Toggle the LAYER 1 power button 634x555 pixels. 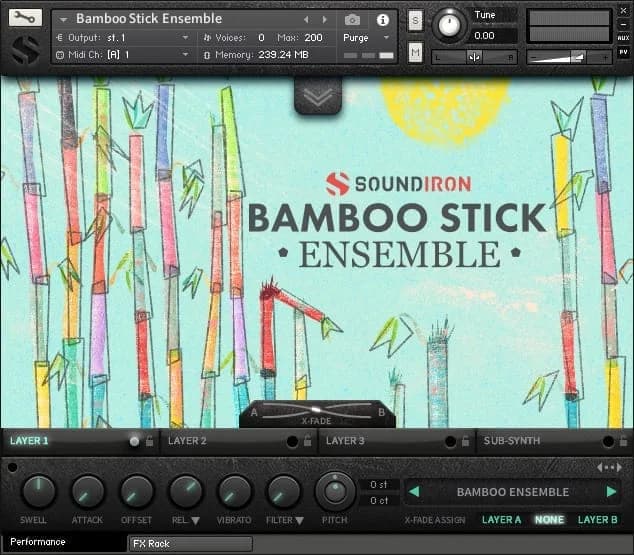134,441
